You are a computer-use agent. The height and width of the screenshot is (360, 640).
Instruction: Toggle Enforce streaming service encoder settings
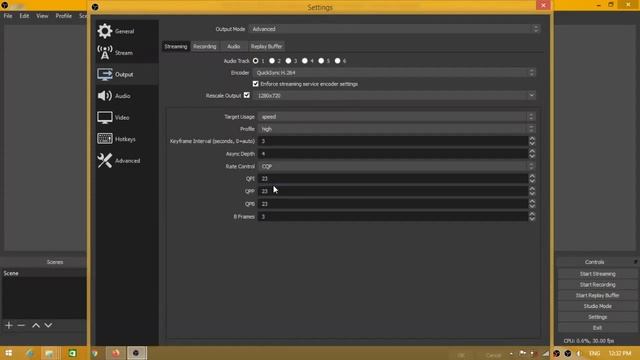256,84
